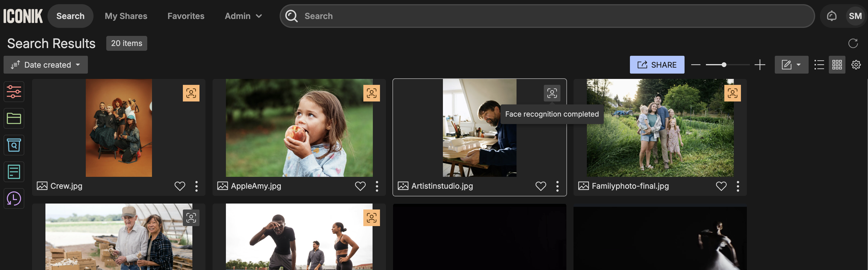Open the Favorites tab

186,16
